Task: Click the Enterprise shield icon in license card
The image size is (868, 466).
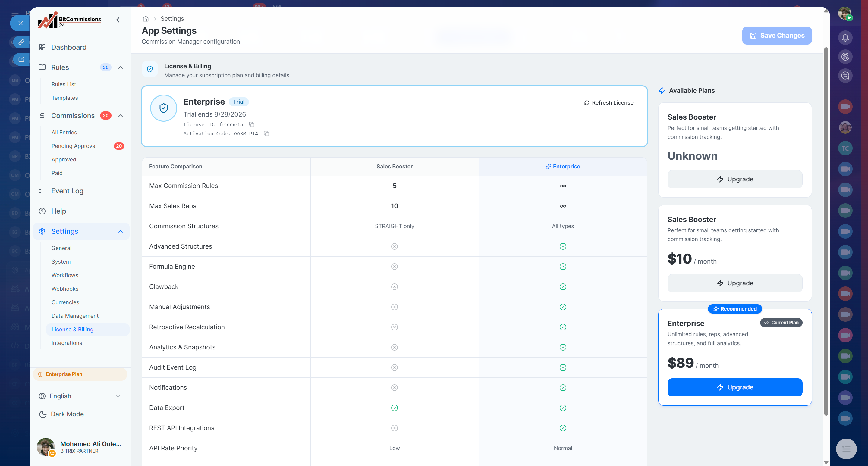Action: (x=163, y=108)
